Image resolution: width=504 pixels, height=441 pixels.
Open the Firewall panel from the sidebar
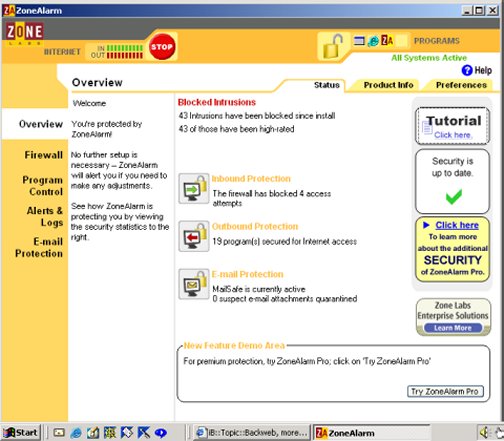pos(43,155)
